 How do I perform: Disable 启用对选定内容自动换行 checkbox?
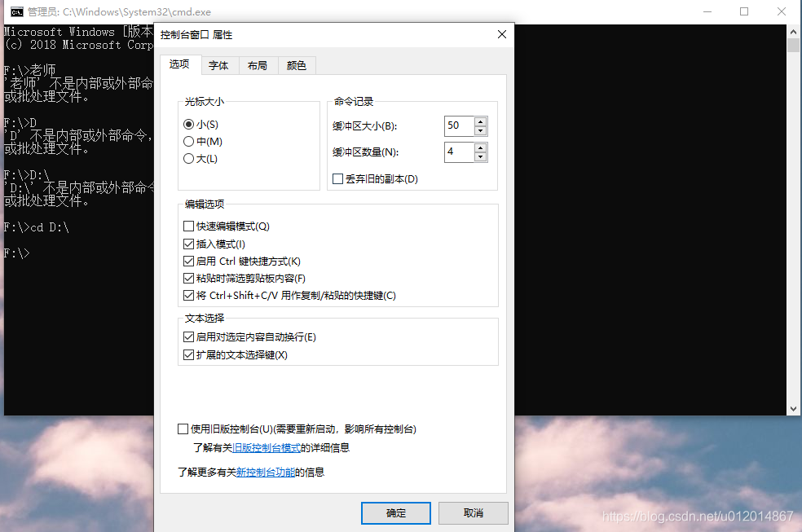[x=188, y=336]
